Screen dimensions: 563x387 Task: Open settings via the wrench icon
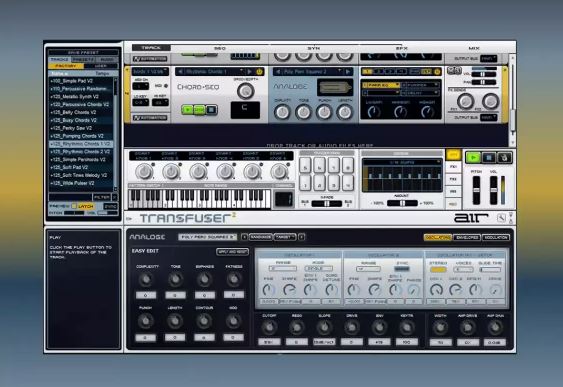tap(501, 218)
